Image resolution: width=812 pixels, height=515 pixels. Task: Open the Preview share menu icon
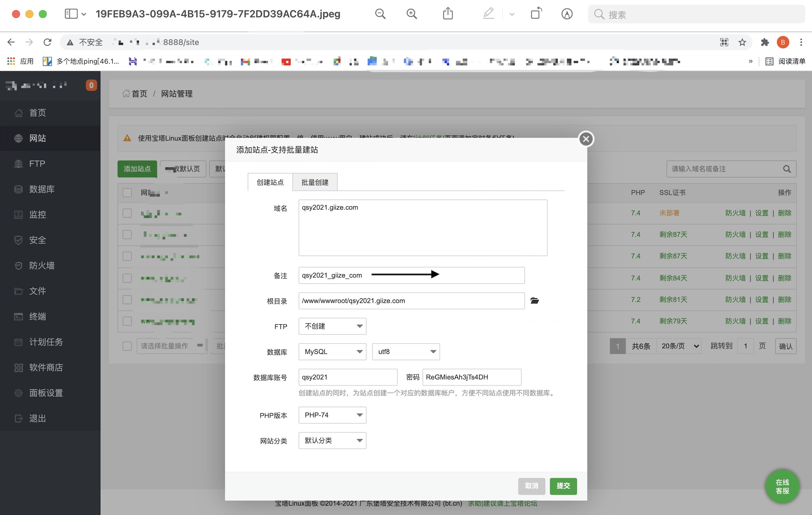[448, 14]
